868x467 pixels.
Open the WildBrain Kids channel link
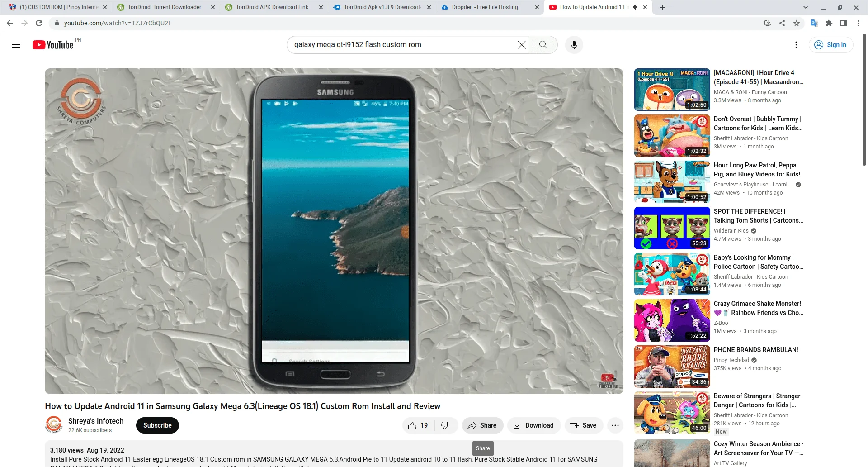pos(731,231)
